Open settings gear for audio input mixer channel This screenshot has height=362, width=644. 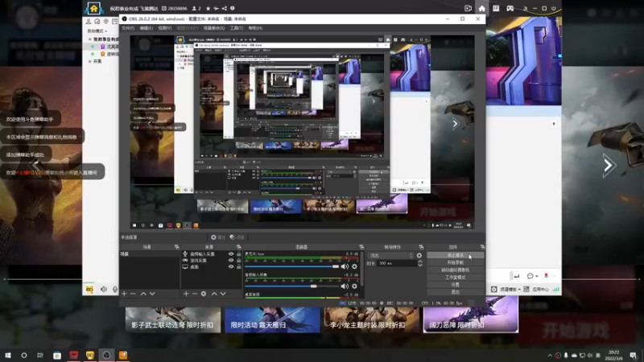point(354,286)
